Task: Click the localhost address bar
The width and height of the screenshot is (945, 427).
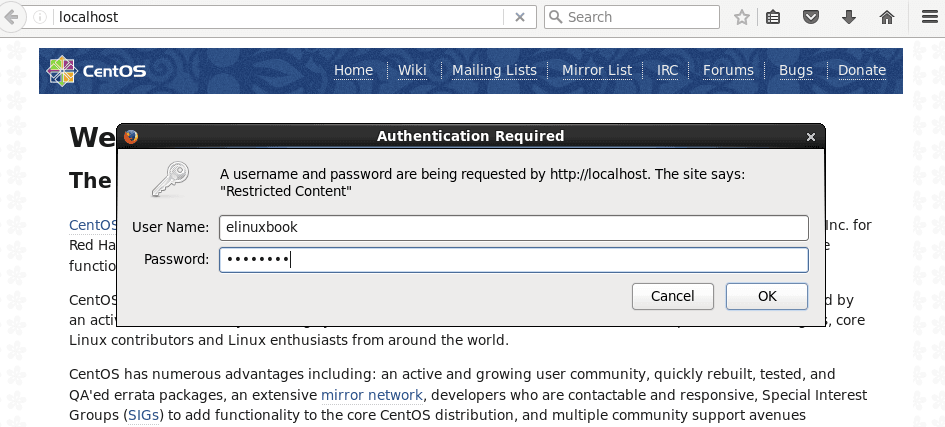Action: point(278,17)
